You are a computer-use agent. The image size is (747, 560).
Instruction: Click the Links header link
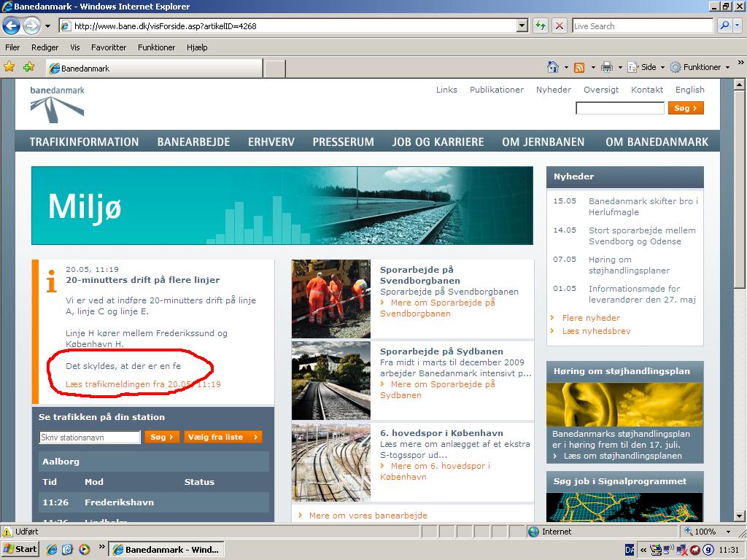coord(446,90)
